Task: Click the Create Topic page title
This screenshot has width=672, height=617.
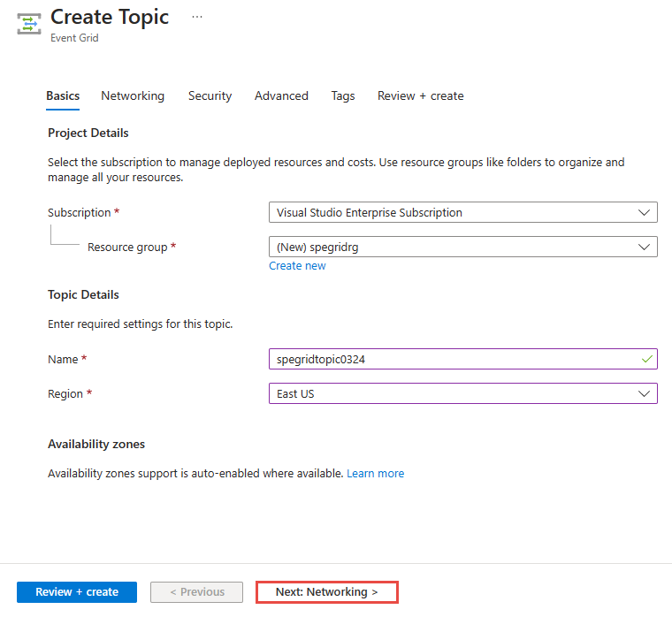Action: point(110,17)
